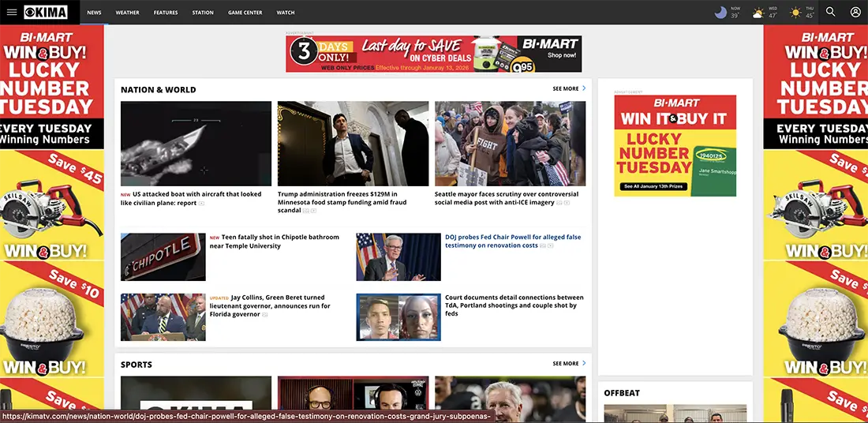Click the THU 45° forecast text
Image resolution: width=868 pixels, height=423 pixels.
pos(810,13)
